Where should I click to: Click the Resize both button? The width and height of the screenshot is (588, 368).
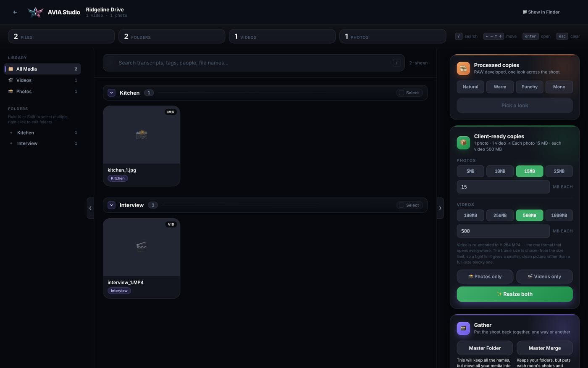514,294
